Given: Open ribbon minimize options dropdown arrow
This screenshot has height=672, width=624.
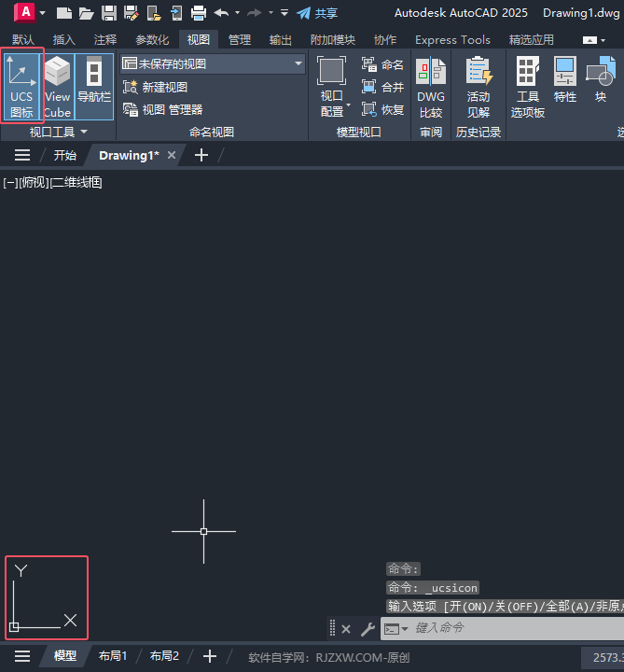Looking at the screenshot, I should (x=603, y=40).
